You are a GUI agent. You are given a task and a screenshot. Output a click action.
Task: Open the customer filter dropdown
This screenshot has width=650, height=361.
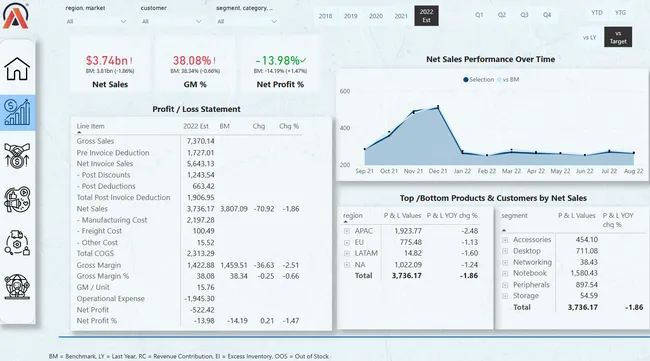(x=172, y=22)
